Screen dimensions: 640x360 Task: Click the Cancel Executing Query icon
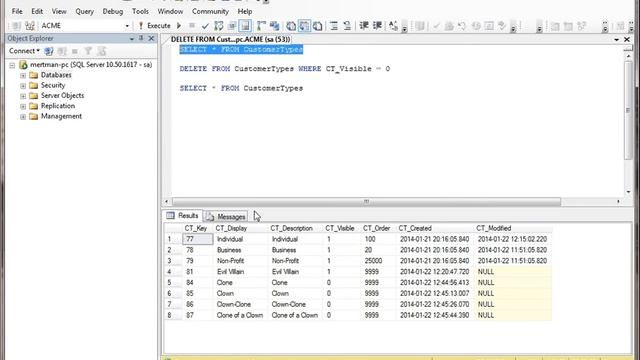192,26
